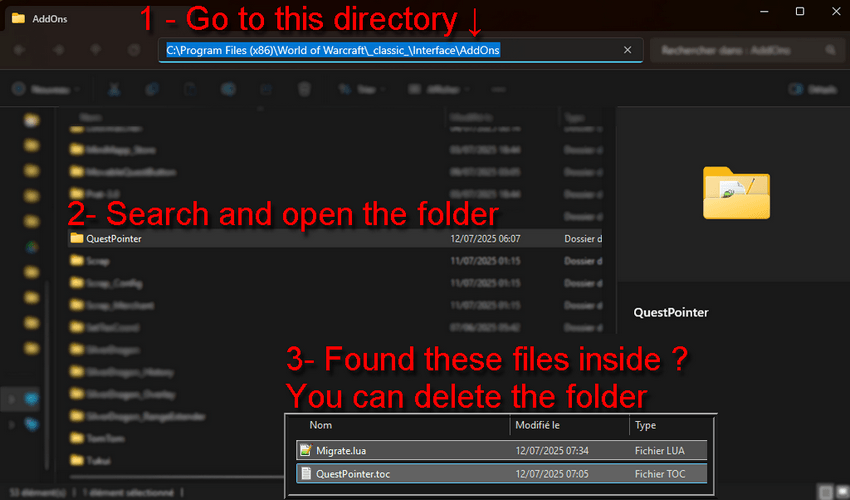Image resolution: width=850 pixels, height=500 pixels.
Task: Click the Refresh icon beside address bar
Action: click(133, 50)
